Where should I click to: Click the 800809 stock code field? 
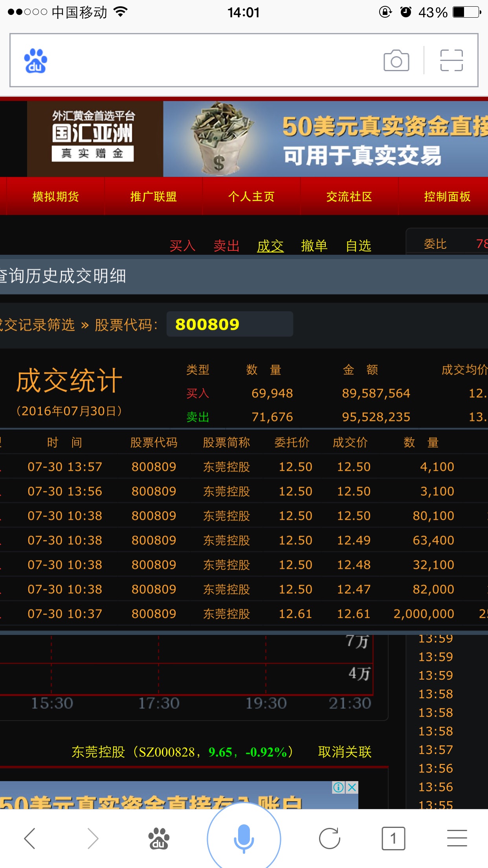[229, 324]
